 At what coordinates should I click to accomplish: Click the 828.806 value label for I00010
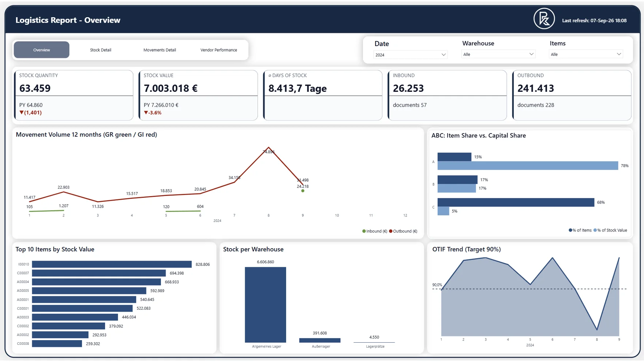203,264
